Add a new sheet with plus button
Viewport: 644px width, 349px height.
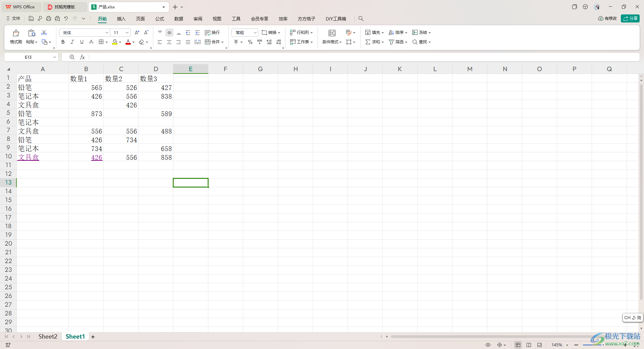point(93,337)
